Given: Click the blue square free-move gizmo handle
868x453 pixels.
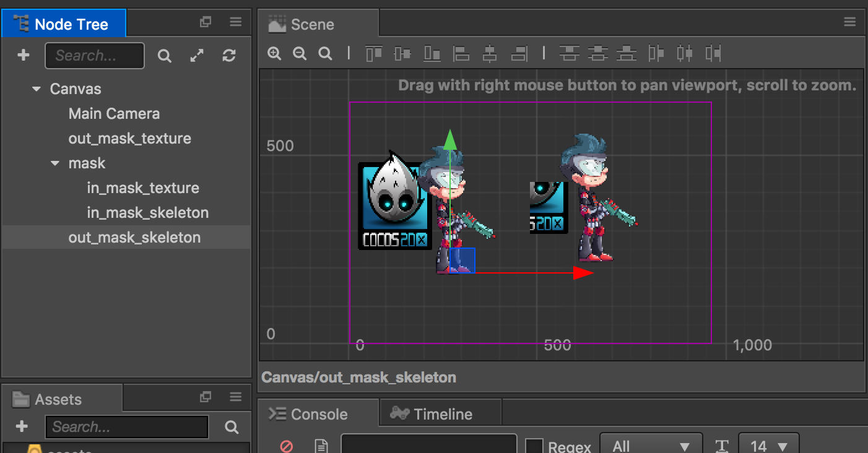Looking at the screenshot, I should pos(462,260).
